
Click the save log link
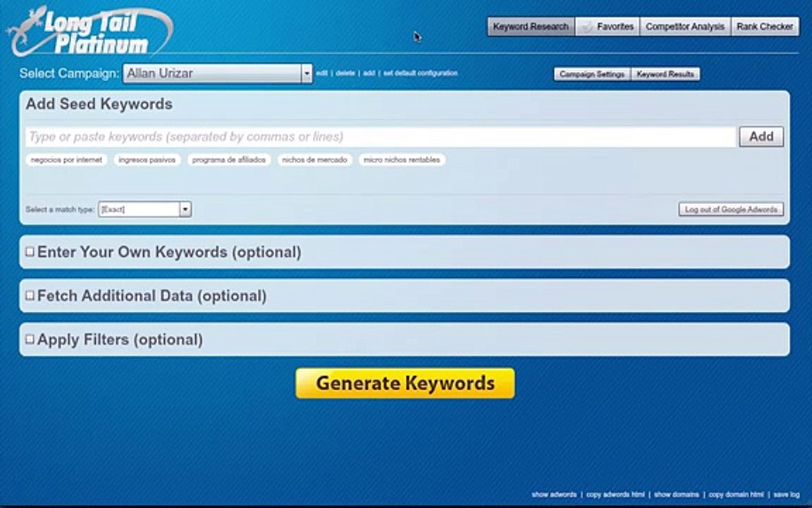786,495
